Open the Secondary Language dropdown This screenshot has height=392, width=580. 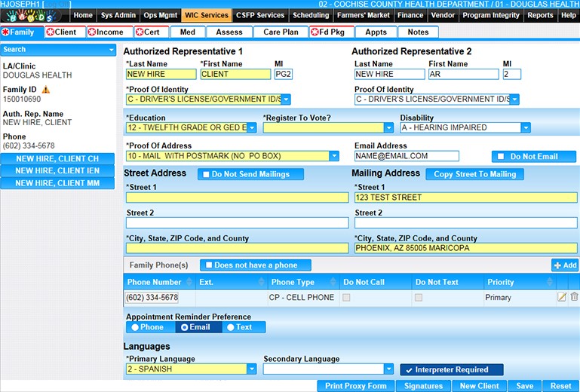[x=388, y=369]
